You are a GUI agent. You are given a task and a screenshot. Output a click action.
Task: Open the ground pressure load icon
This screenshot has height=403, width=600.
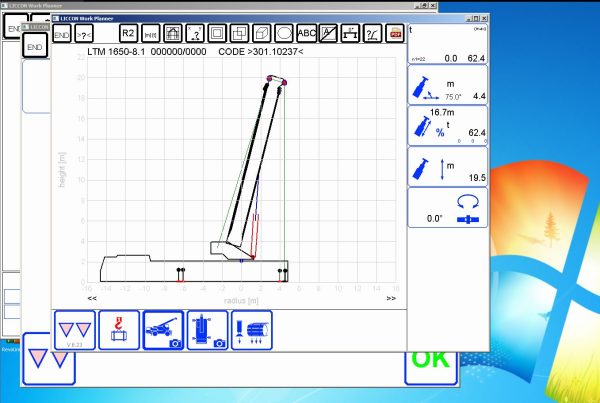pos(252,330)
